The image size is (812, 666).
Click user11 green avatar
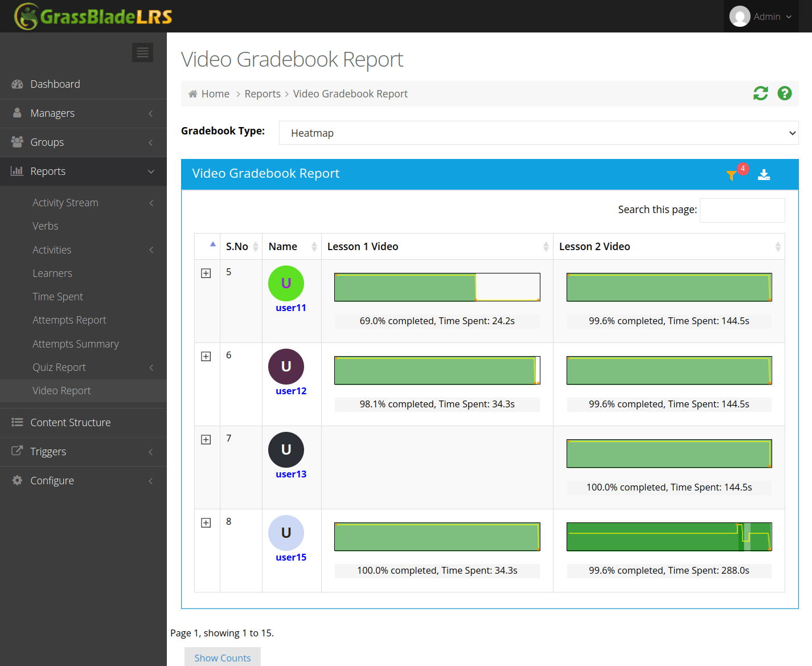pos(286,283)
